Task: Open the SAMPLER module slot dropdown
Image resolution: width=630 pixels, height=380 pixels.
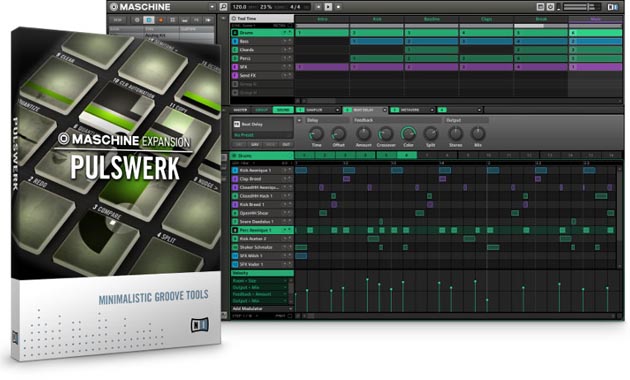Action: pyautogui.click(x=337, y=110)
